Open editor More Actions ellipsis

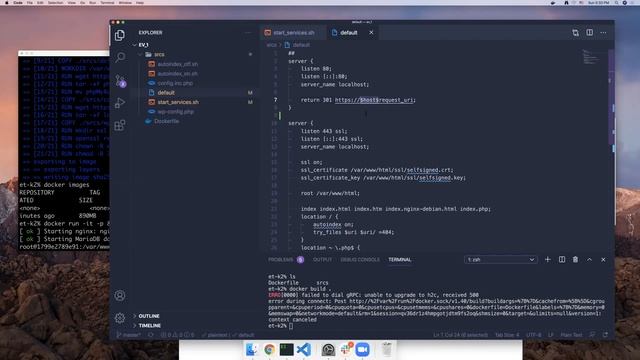click(x=603, y=33)
